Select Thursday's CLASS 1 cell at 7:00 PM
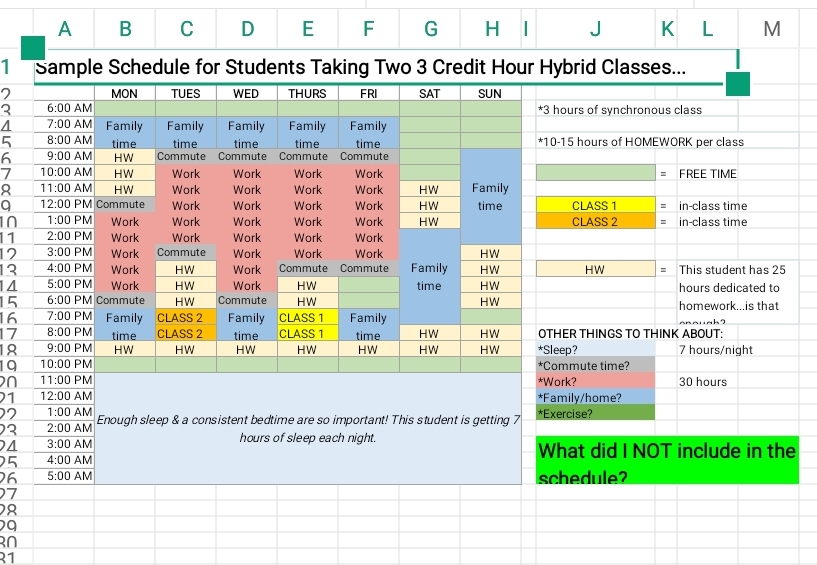The image size is (817, 565). 307,317
